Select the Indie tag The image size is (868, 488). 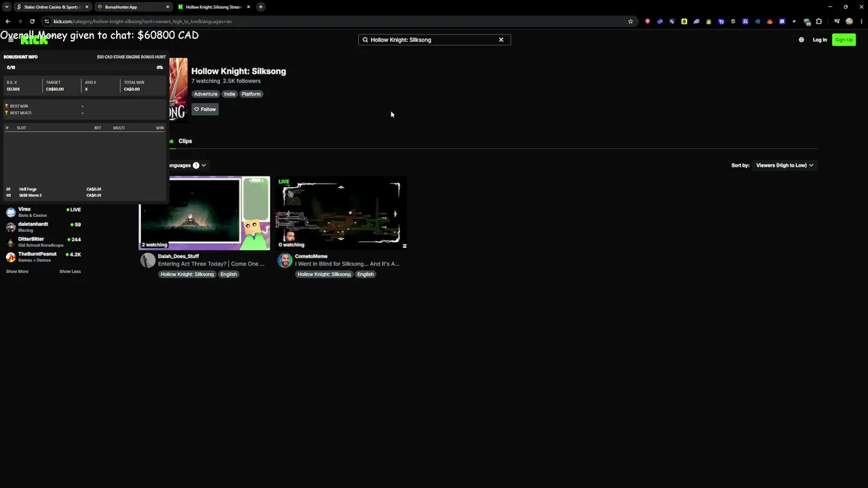[x=229, y=94]
